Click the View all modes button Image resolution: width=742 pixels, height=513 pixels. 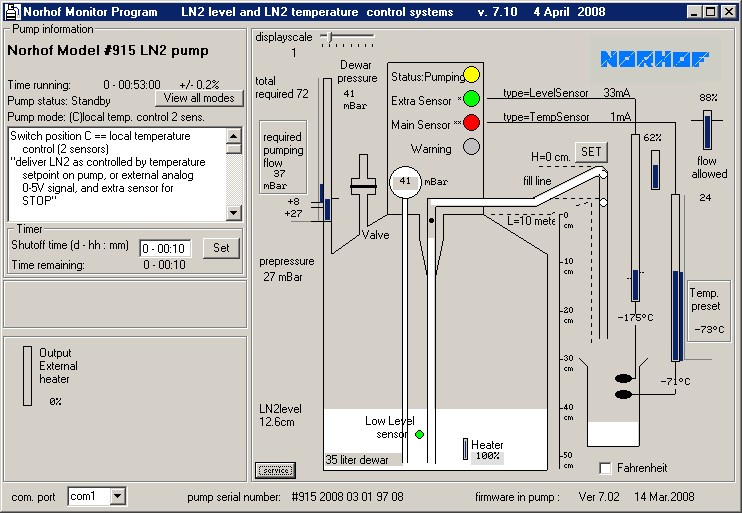coord(199,98)
